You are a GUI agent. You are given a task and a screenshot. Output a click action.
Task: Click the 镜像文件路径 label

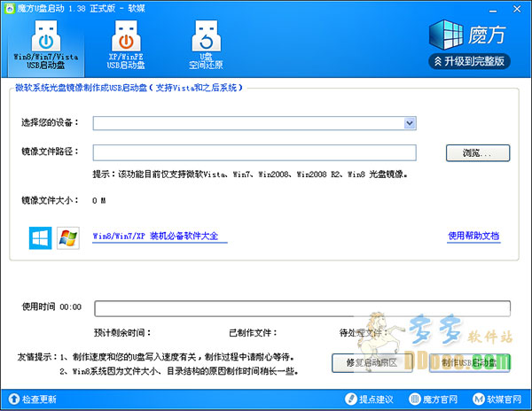pos(50,151)
